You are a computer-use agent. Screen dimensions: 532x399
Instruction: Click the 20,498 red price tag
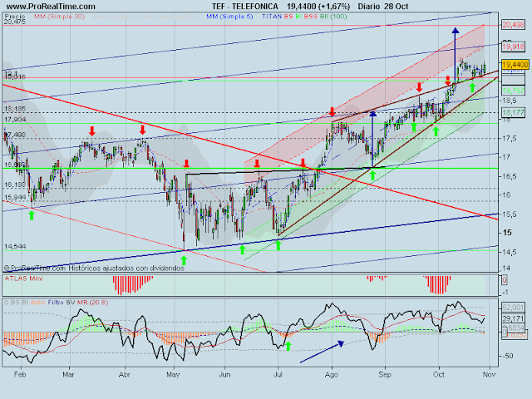click(513, 25)
